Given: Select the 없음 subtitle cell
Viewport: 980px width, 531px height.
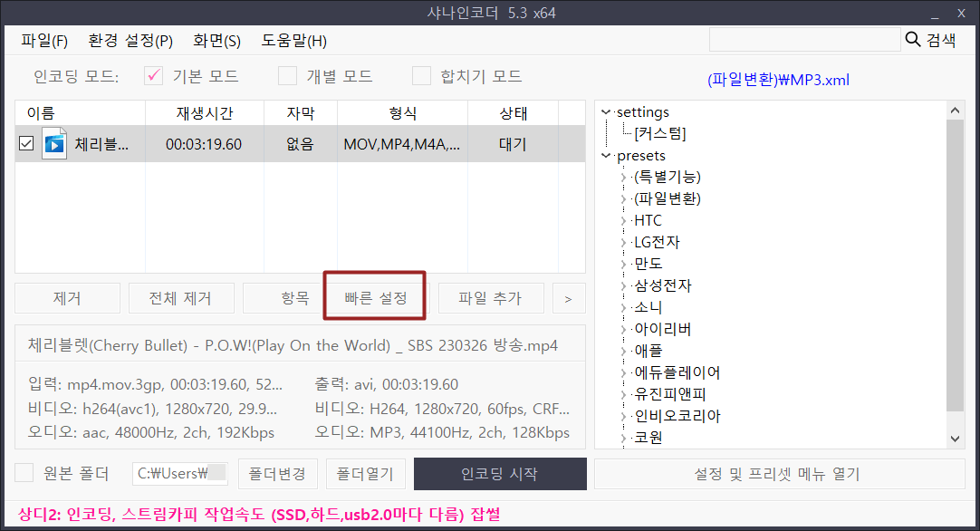Looking at the screenshot, I should coord(300,144).
